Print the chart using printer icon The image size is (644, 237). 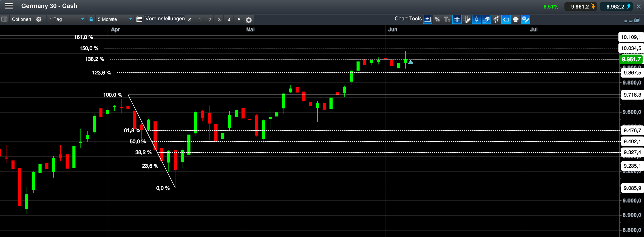pos(516,19)
